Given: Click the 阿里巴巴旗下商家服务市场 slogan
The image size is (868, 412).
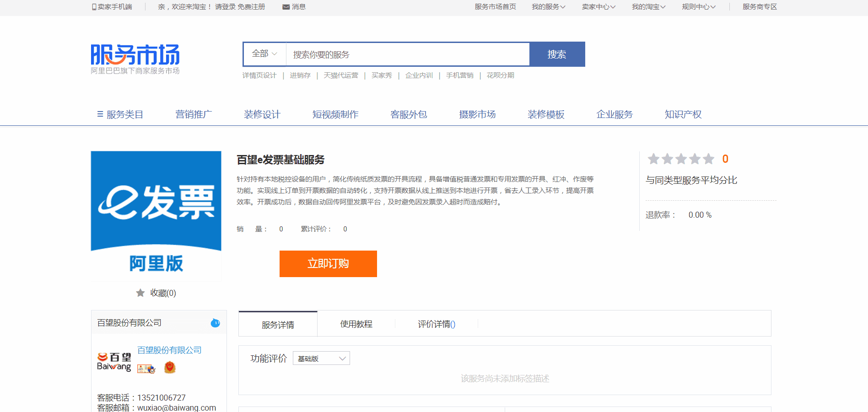Looking at the screenshot, I should (x=135, y=71).
